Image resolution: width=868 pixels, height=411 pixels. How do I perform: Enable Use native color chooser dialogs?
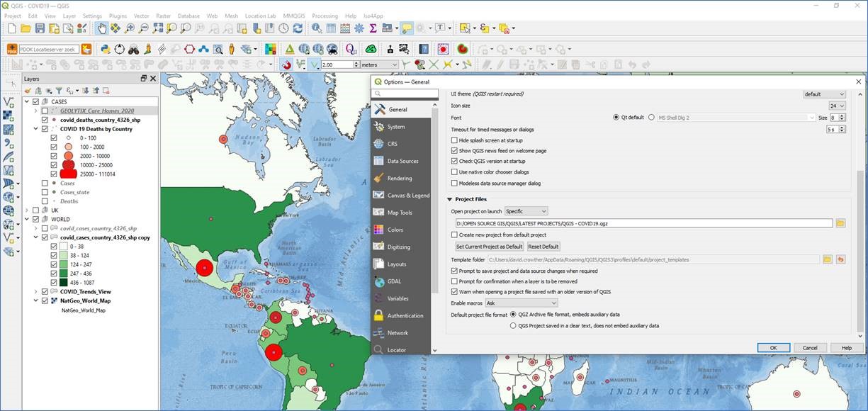pos(454,172)
